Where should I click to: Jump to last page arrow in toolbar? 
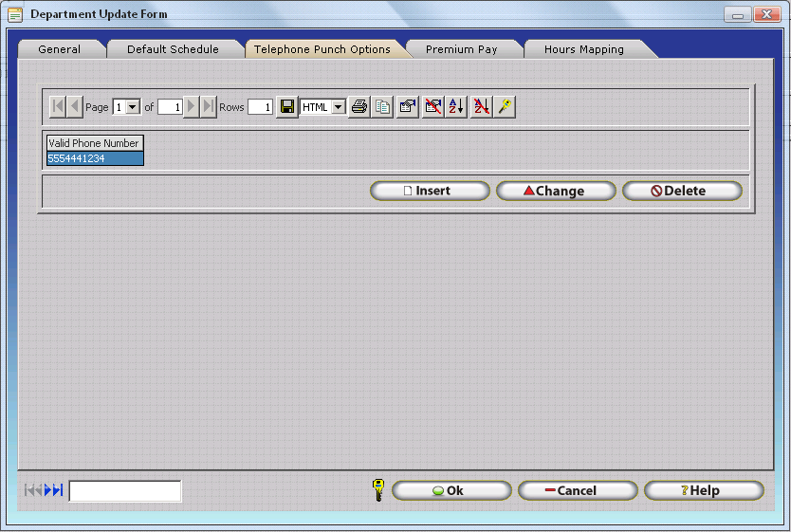[209, 107]
